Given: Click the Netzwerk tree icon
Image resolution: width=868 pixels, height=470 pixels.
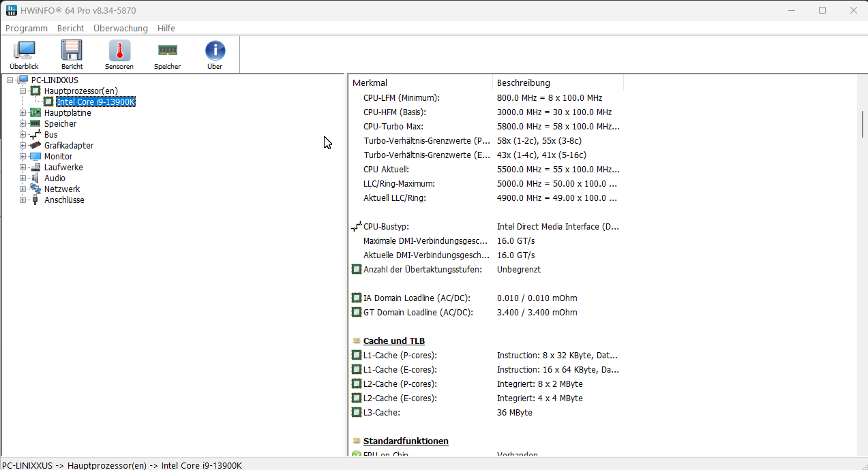Looking at the screenshot, I should click(x=35, y=189).
